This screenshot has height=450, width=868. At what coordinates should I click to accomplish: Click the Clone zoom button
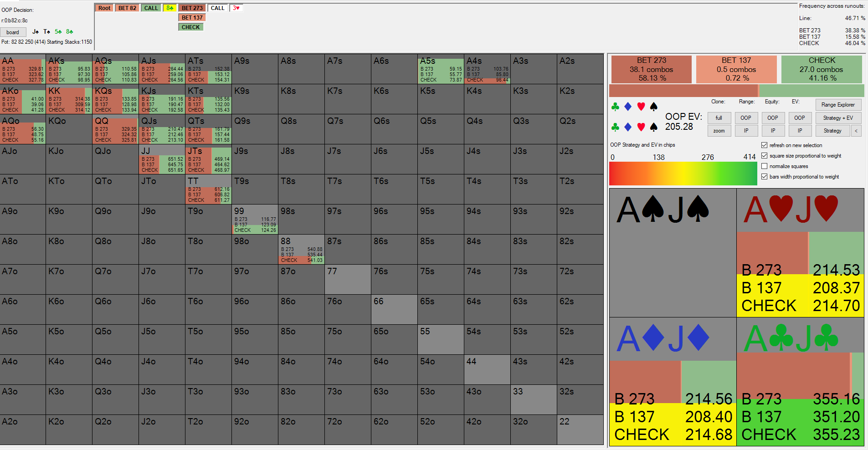pyautogui.click(x=719, y=131)
